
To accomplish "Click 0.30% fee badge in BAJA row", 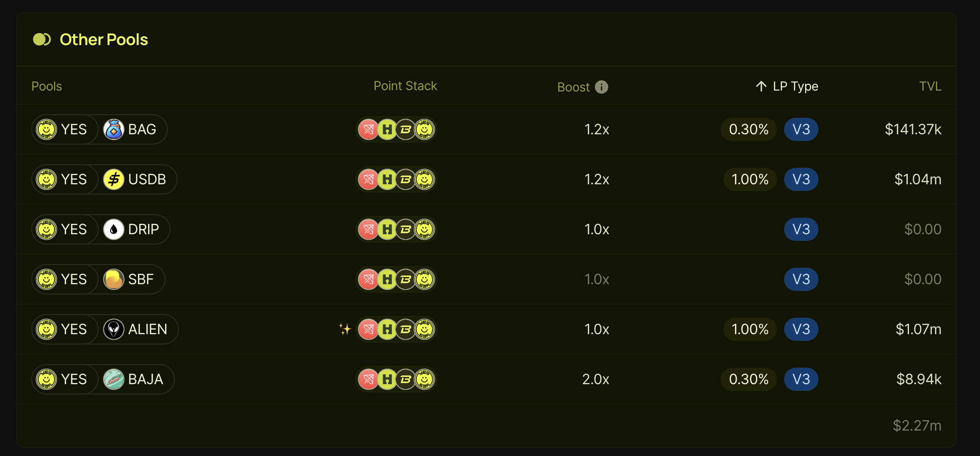I will 749,379.
